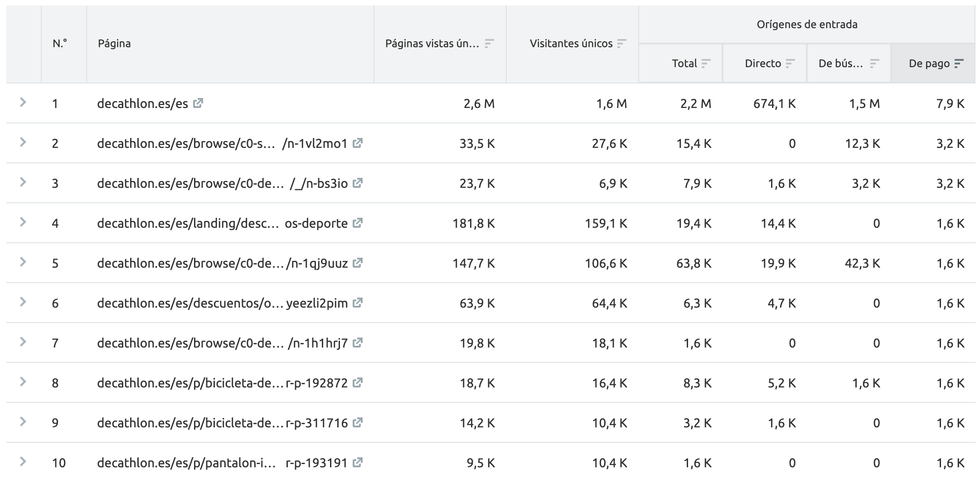Open browse page link ending n-1vl2mo1
The height and width of the screenshot is (480, 980).
tap(222, 144)
